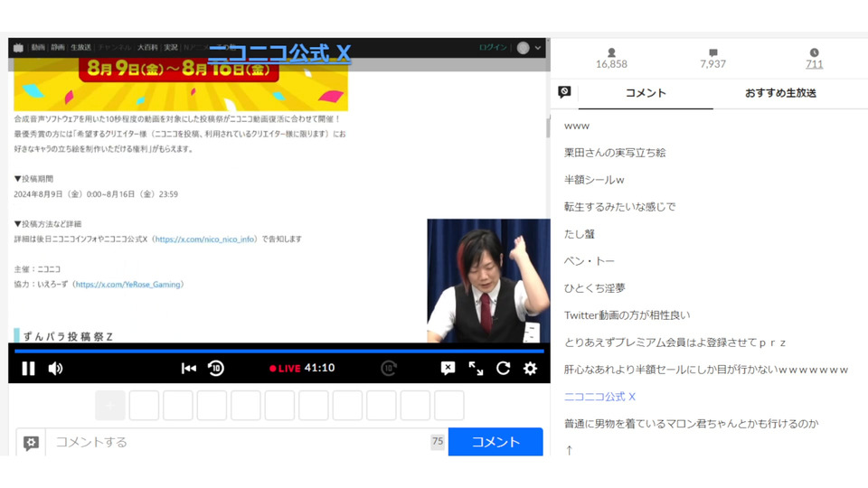Open the x.com/nico_nico_info link
This screenshot has height=488, width=868.
click(x=205, y=239)
